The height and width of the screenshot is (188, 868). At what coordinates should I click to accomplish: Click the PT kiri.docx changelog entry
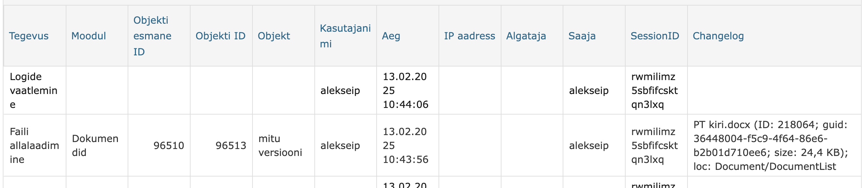point(771,146)
